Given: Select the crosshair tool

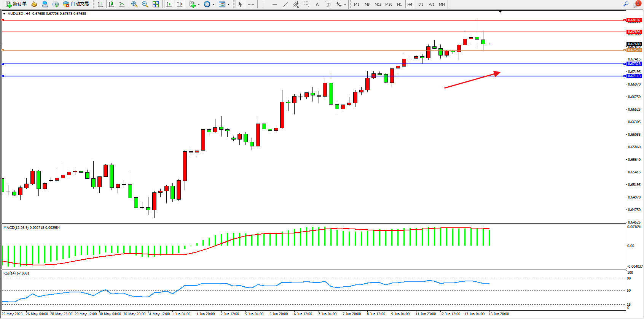Looking at the screenshot, I should click(251, 4).
